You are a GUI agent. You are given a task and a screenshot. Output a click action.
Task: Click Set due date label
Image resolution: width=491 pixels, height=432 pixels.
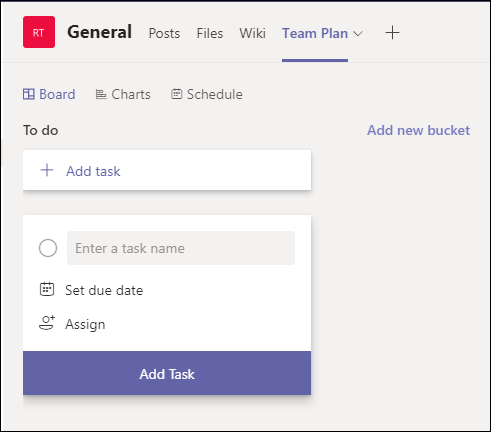[104, 290]
